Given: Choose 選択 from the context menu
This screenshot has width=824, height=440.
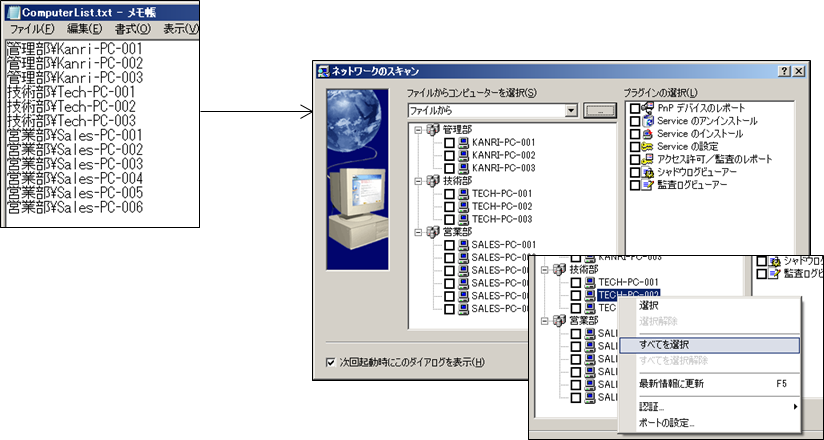Looking at the screenshot, I should [709, 305].
